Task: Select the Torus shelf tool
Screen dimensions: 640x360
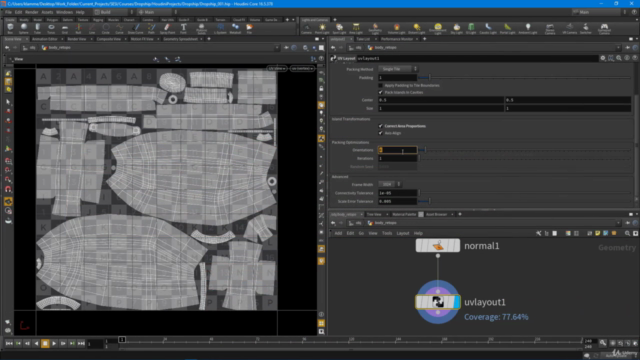Action: coord(51,29)
